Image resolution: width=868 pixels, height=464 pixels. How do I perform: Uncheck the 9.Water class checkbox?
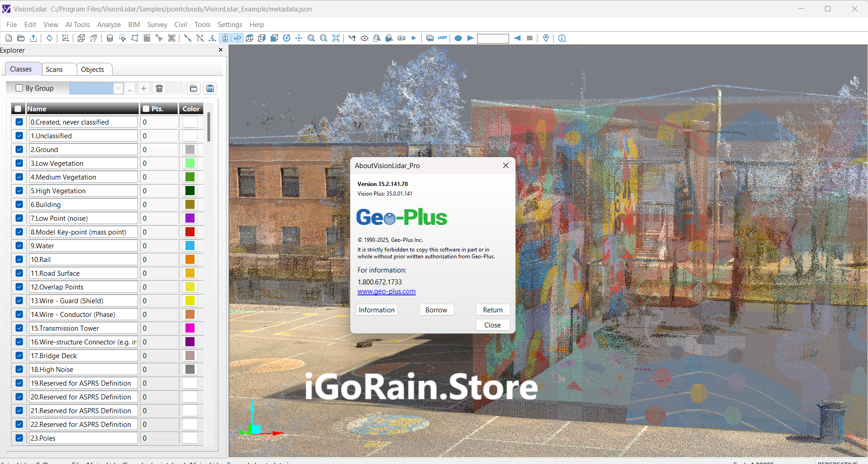[x=19, y=246]
